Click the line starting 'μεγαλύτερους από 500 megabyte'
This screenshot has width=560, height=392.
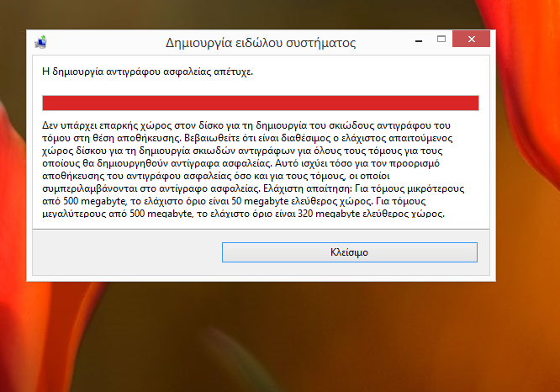pos(243,214)
